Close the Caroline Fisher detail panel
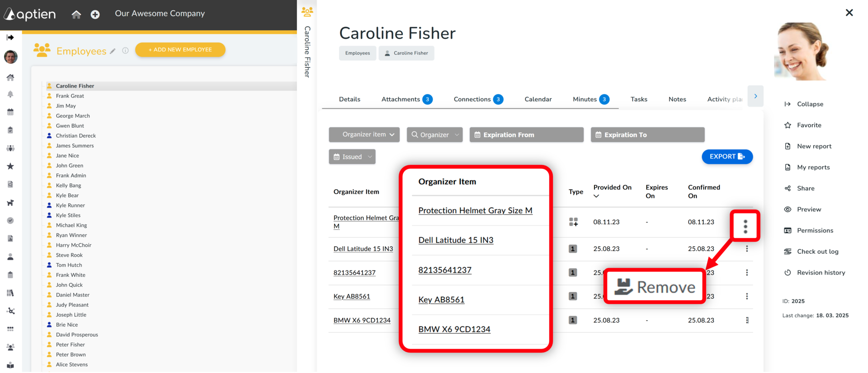Image resolution: width=868 pixels, height=373 pixels. [849, 13]
